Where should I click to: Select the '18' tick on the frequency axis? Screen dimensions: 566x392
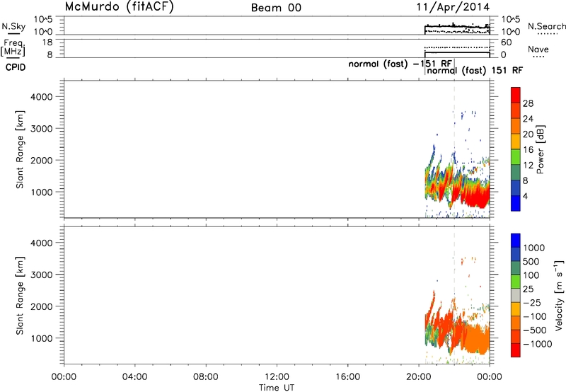[x=47, y=42]
